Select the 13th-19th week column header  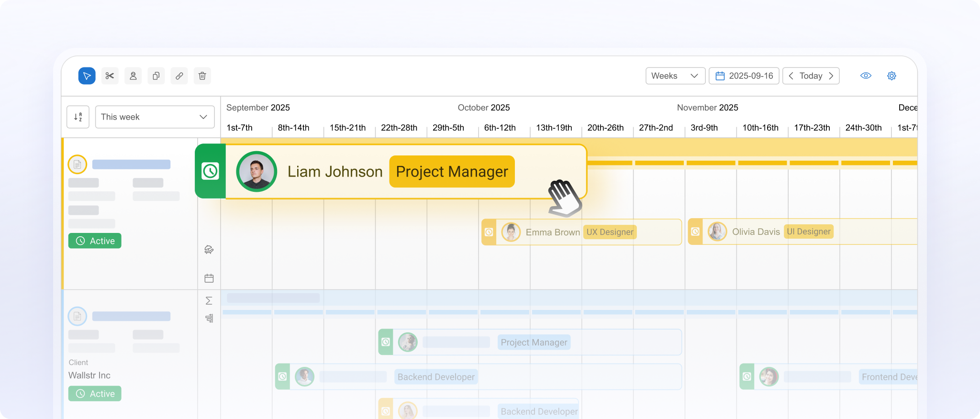(554, 128)
